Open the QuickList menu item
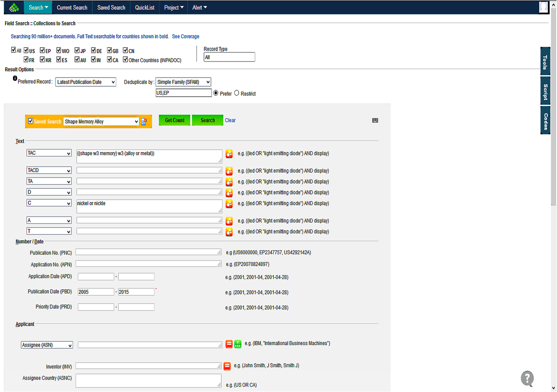Viewport: 557px width, 392px height. pyautogui.click(x=145, y=7)
